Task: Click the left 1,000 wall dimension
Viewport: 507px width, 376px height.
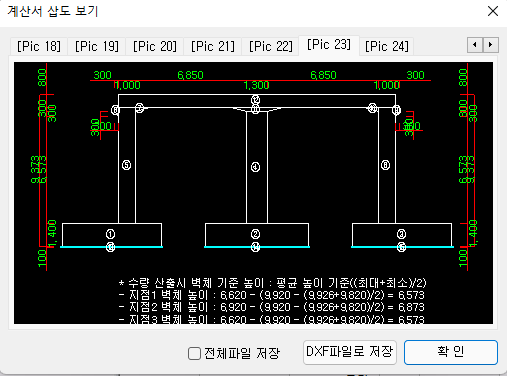Action: 127,85
